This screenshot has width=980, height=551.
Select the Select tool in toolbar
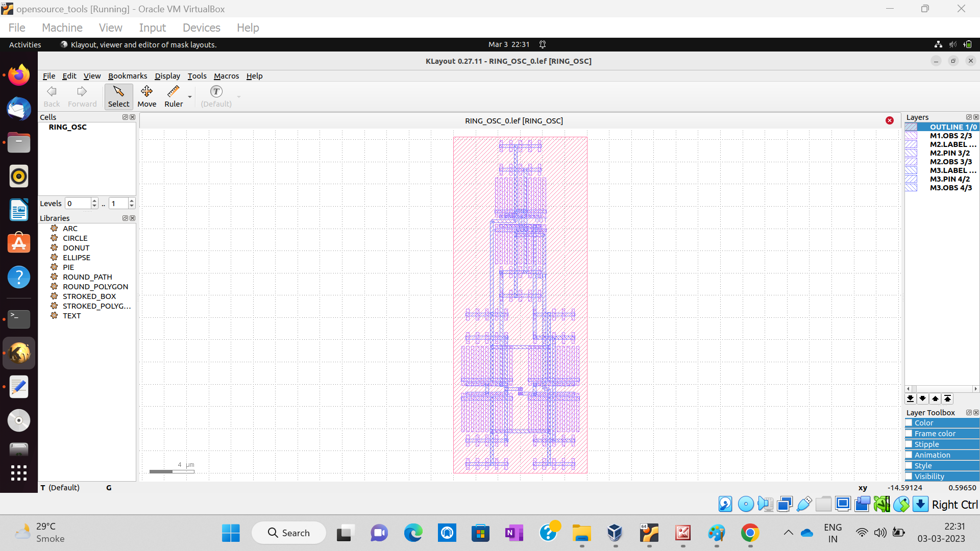(x=118, y=96)
